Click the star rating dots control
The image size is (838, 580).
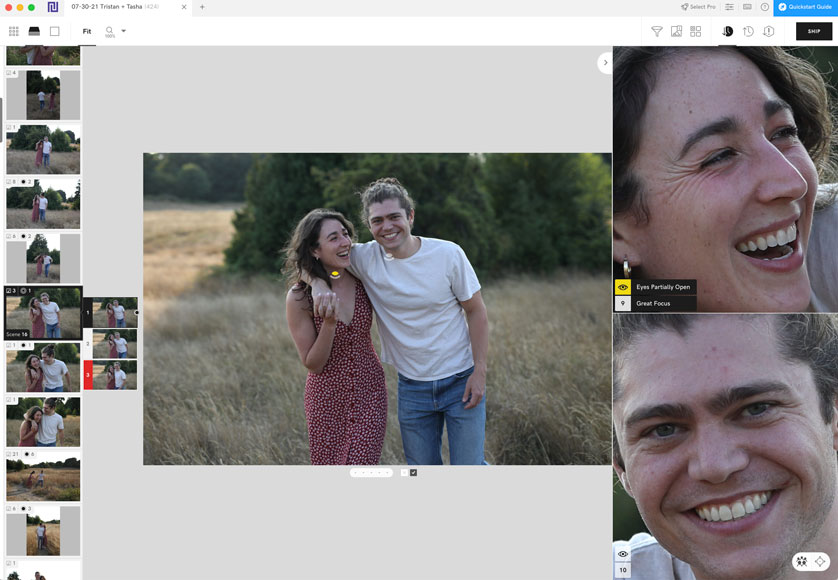371,473
